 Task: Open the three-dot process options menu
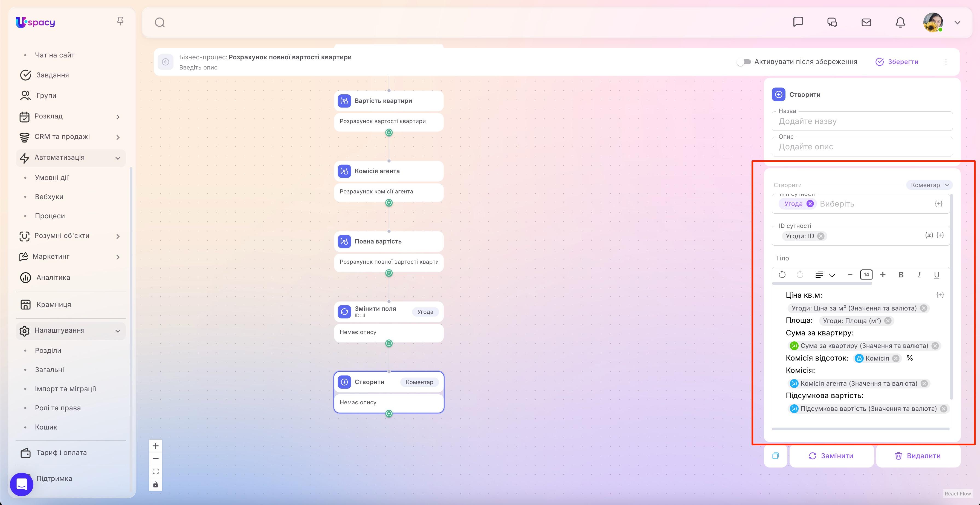click(946, 62)
